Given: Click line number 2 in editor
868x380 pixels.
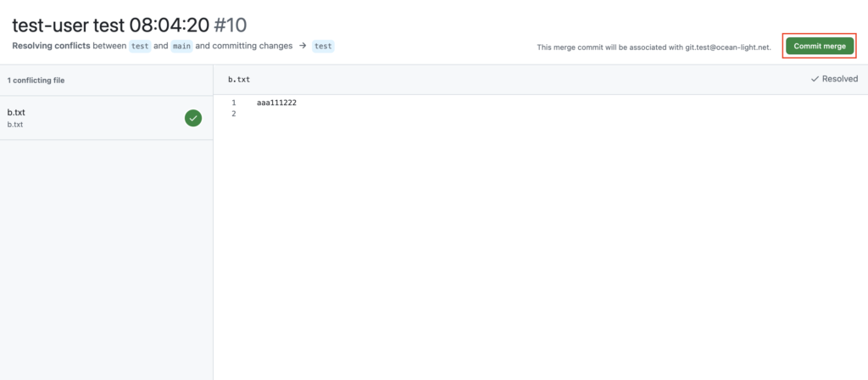Looking at the screenshot, I should 234,114.
